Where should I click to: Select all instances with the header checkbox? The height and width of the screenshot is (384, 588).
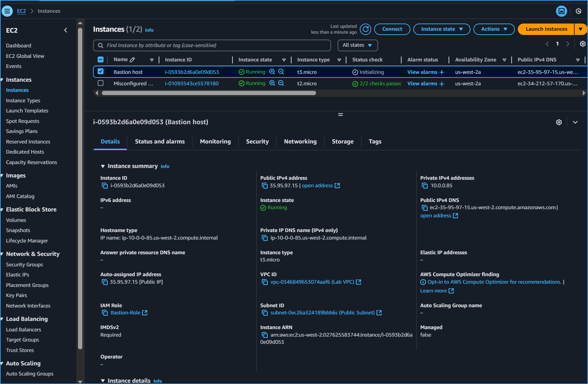click(101, 59)
